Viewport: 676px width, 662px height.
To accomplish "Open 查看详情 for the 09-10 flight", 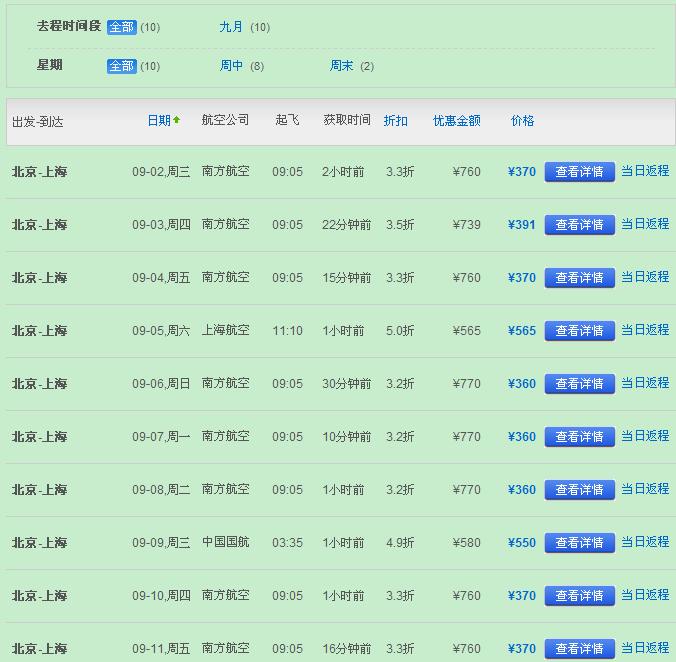I will point(579,596).
